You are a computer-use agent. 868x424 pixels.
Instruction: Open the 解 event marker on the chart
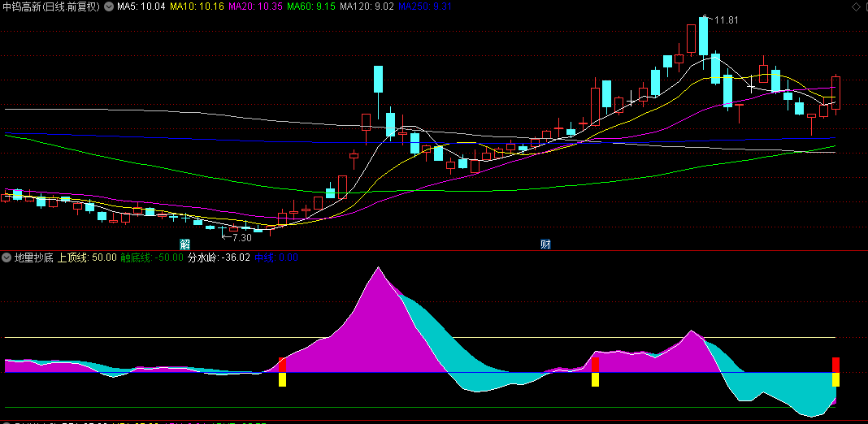(x=184, y=244)
